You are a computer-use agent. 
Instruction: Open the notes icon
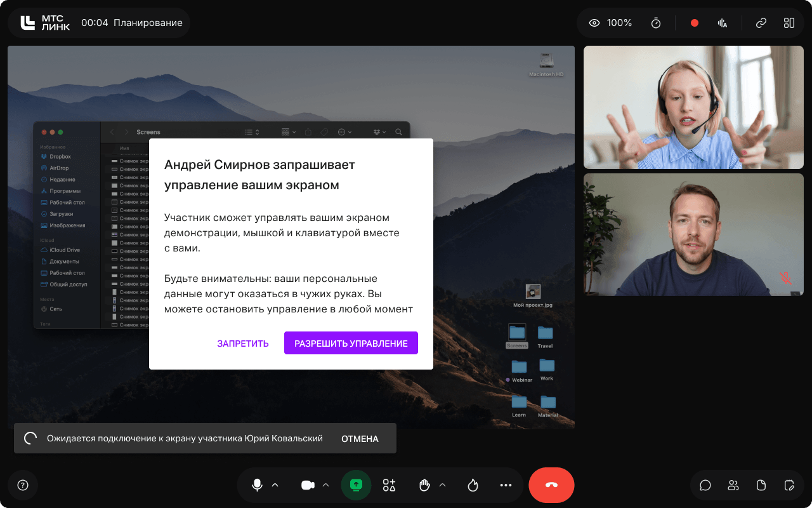coord(789,485)
